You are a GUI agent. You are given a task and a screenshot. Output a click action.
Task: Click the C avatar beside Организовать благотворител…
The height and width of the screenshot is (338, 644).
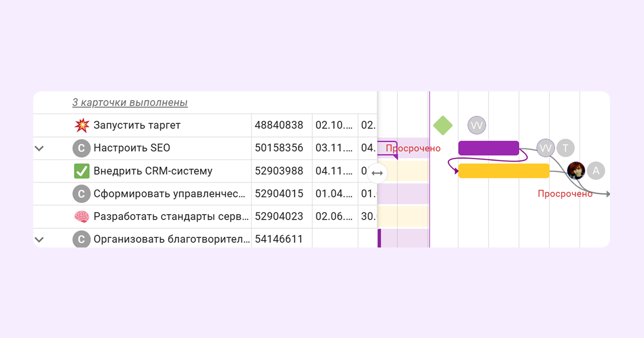81,239
